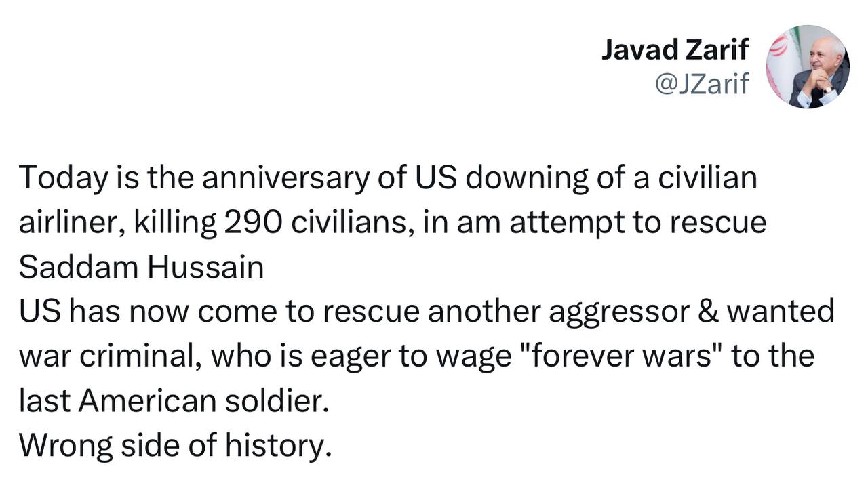Open the @JZarif handle link

pyautogui.click(x=701, y=84)
